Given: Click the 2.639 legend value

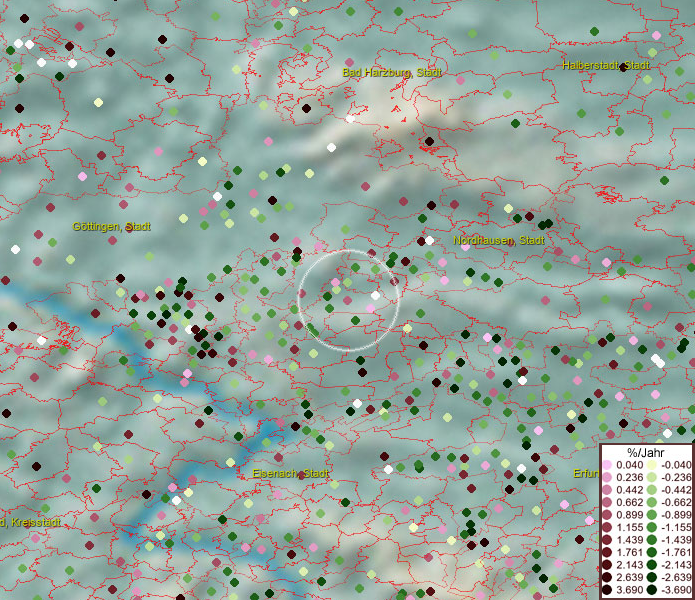Looking at the screenshot, I should click(629, 577).
